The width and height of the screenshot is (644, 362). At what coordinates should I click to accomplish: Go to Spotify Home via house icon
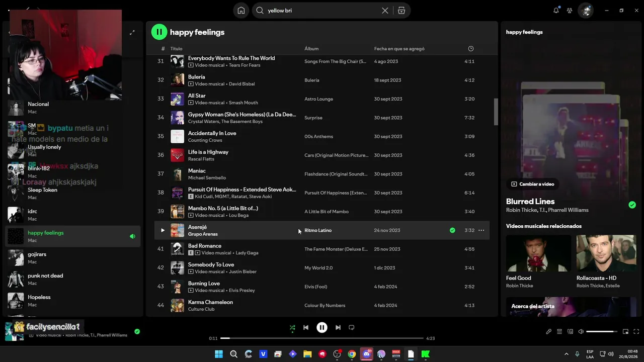241,11
